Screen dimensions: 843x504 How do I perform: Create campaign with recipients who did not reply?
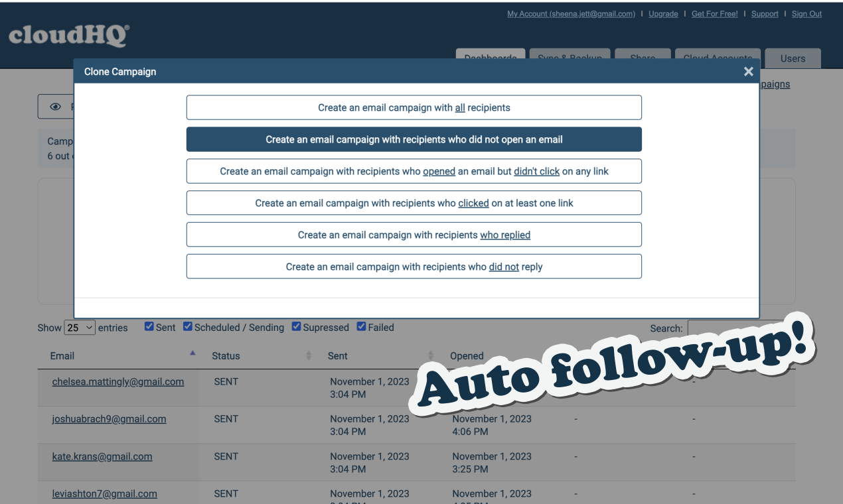coord(414,267)
